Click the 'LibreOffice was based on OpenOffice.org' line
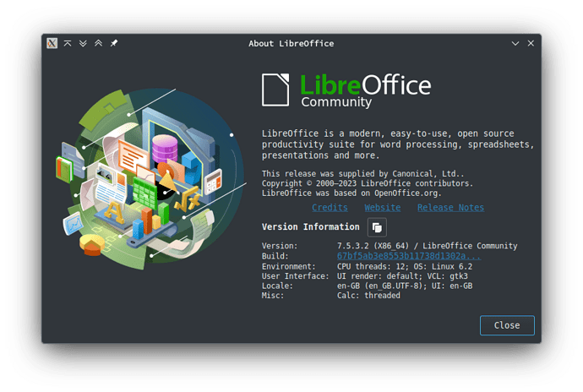 click(351, 193)
